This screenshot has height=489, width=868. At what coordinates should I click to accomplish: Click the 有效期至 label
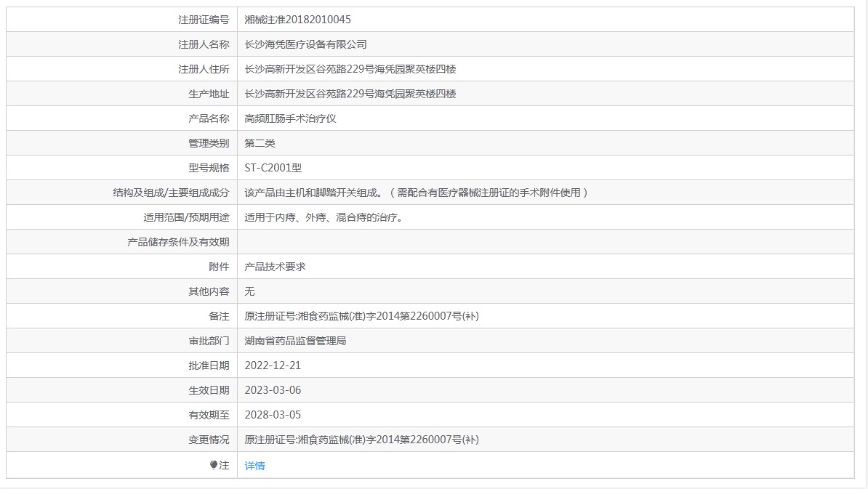point(209,415)
